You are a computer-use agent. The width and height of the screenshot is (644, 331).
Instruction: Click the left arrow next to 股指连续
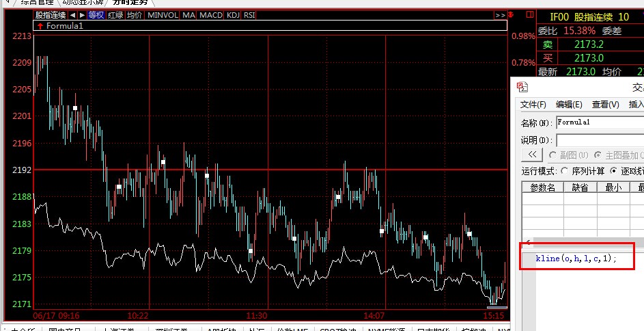[72, 14]
